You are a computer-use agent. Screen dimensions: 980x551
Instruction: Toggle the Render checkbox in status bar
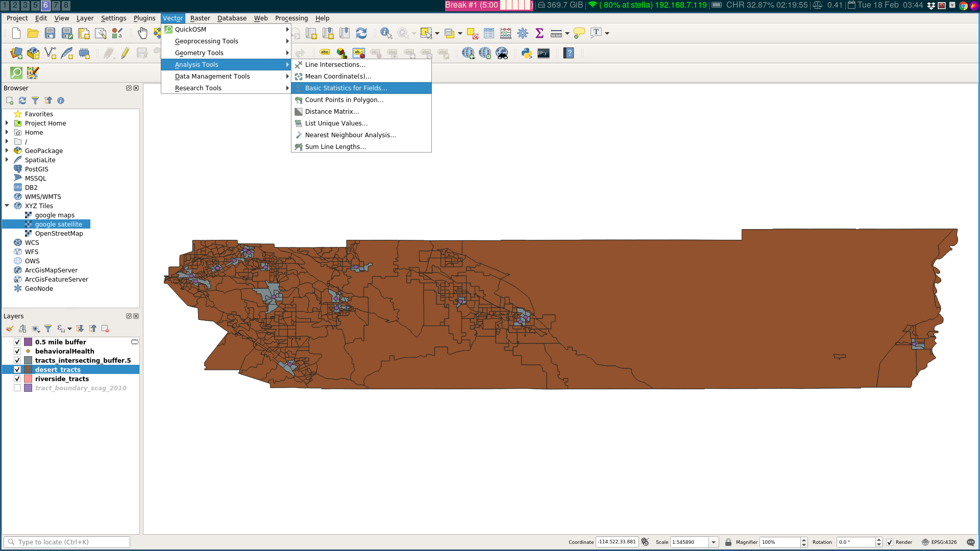coord(890,542)
